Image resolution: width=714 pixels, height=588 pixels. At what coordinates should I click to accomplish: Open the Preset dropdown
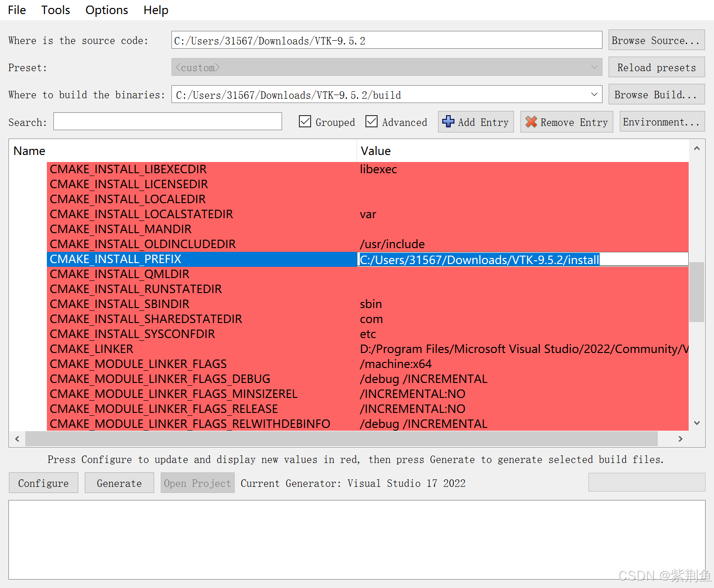[387, 67]
